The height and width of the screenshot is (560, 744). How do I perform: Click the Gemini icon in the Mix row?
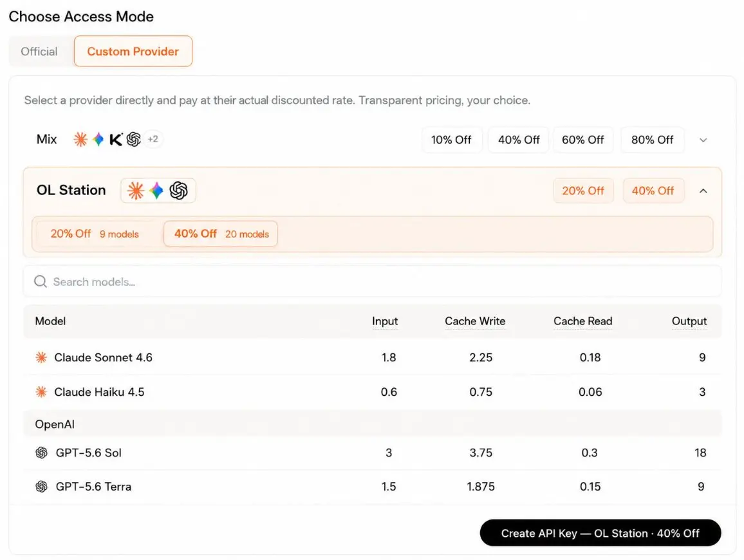click(98, 139)
